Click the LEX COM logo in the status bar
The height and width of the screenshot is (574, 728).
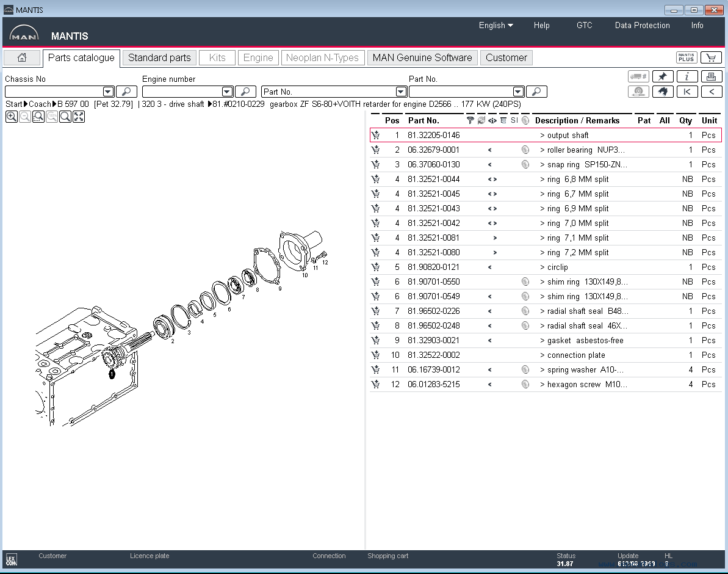(11, 559)
